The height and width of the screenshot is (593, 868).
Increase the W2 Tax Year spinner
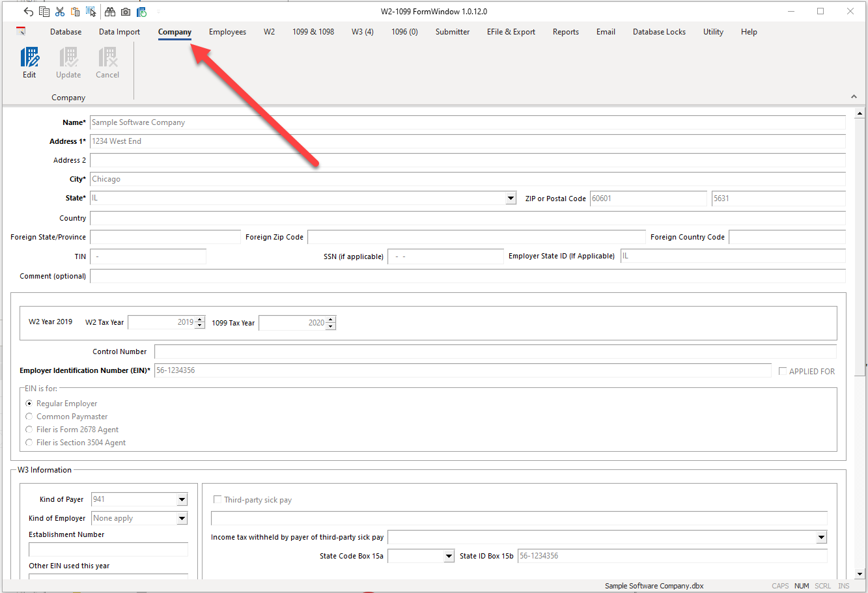[x=200, y=319]
